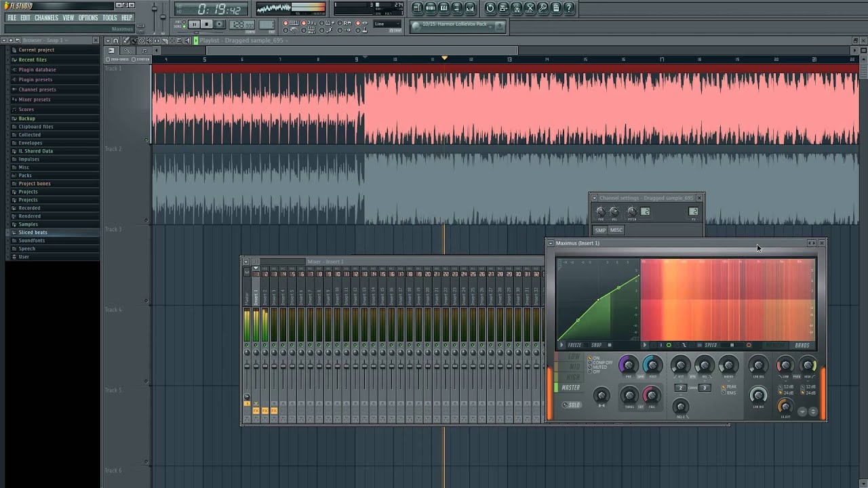Click the SNAP button in Maximus
Screen dimensions: 868x488
pos(596,345)
